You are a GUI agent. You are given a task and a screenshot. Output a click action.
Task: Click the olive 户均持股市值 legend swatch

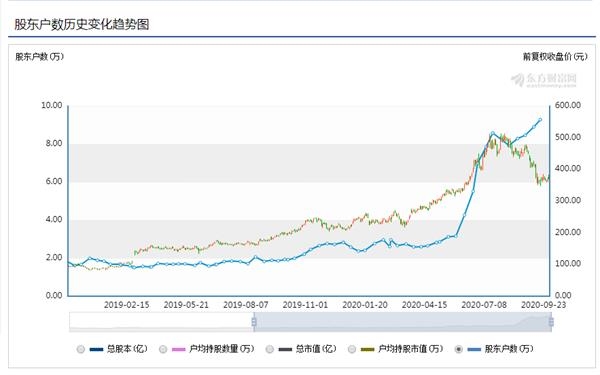[x=368, y=349]
